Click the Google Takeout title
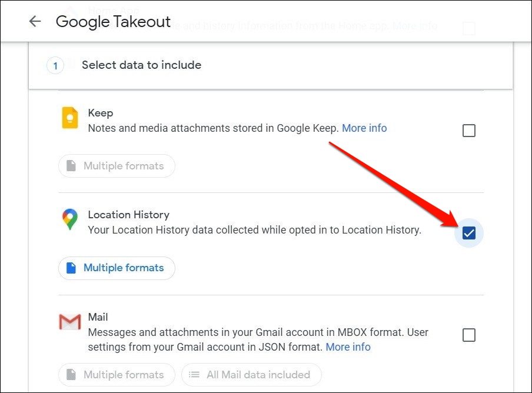This screenshot has width=532, height=393. (113, 22)
